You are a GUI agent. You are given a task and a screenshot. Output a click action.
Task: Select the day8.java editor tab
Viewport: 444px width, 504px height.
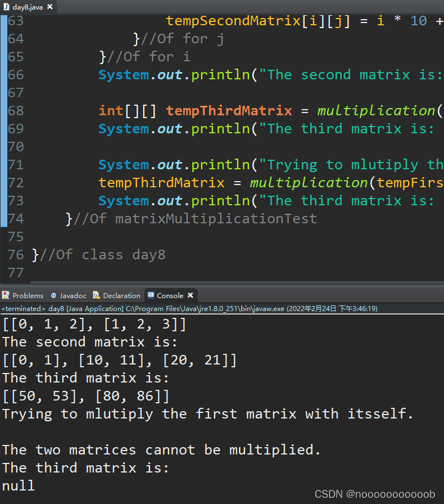[28, 7]
